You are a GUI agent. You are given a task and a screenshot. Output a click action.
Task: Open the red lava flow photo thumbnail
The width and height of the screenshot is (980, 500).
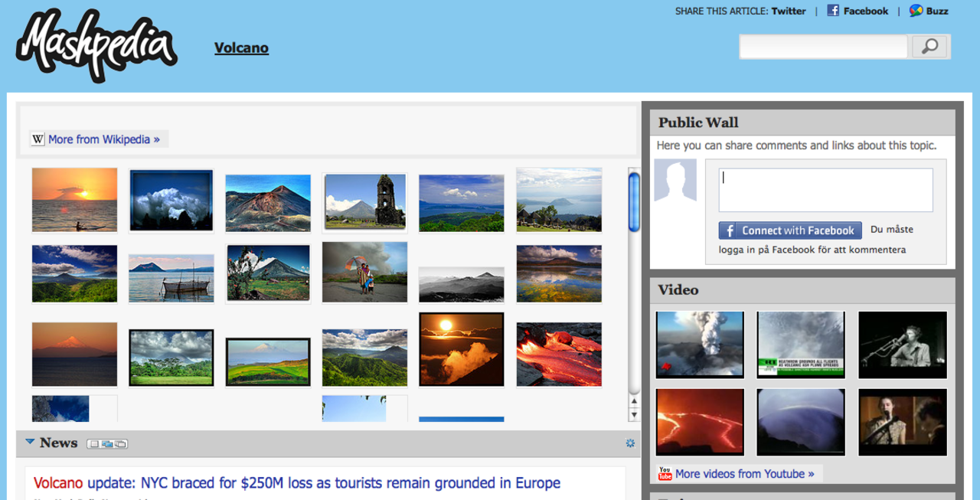[x=559, y=354]
